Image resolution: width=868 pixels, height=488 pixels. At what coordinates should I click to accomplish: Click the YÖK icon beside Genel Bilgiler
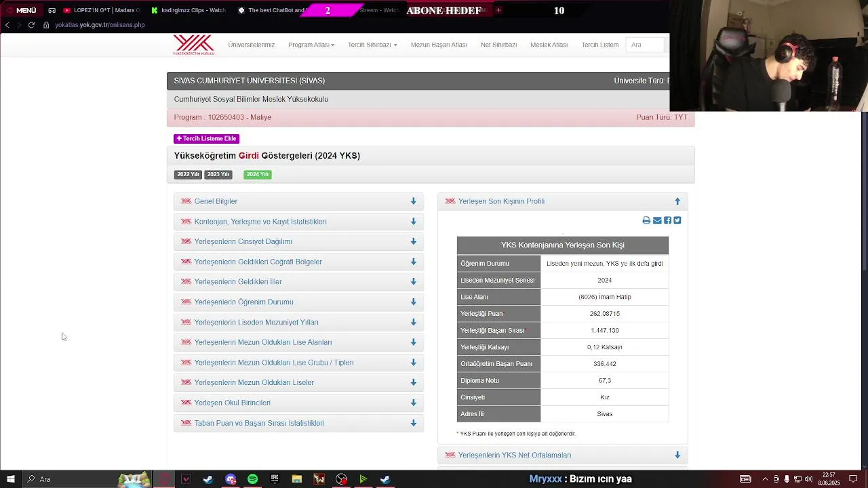pos(186,201)
